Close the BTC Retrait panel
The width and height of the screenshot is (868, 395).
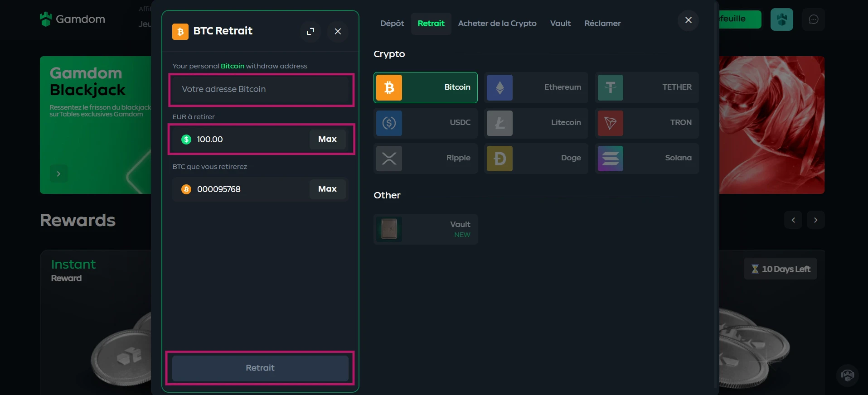coord(338,31)
